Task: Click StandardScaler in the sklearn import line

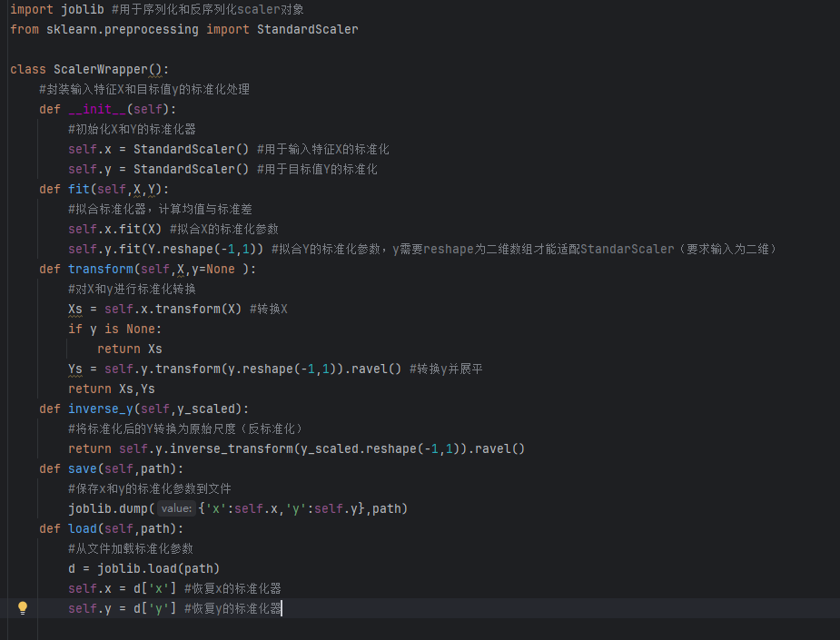Action: (x=308, y=29)
